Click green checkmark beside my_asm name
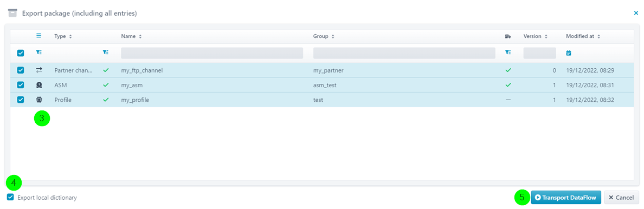The image size is (644, 209). (106, 85)
